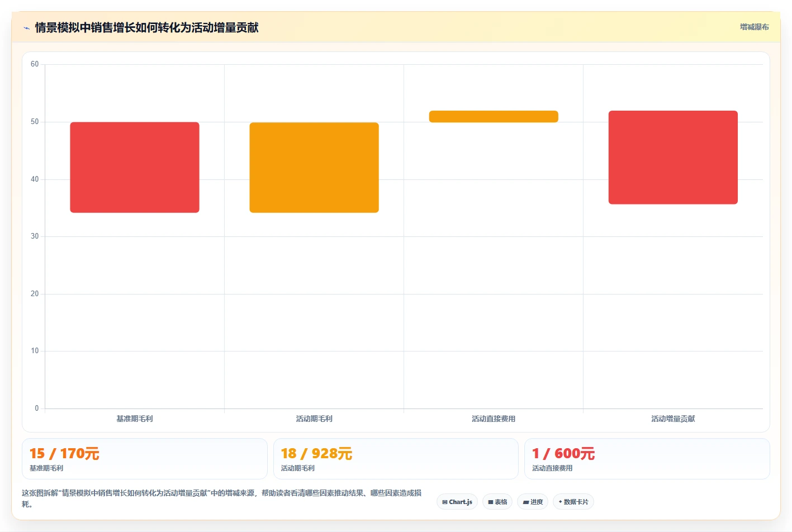Click the y-axis value 10

[x=35, y=351]
